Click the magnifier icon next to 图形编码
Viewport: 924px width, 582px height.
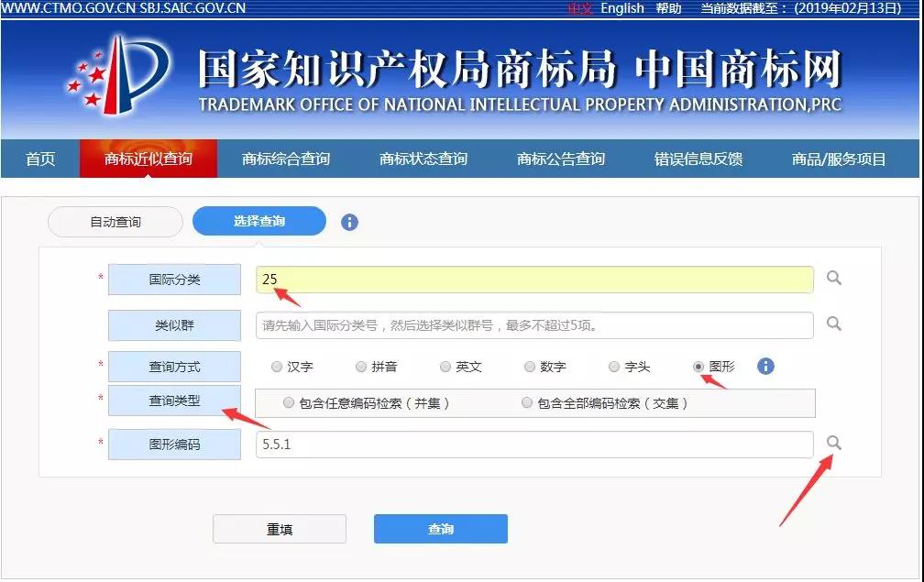coord(833,444)
